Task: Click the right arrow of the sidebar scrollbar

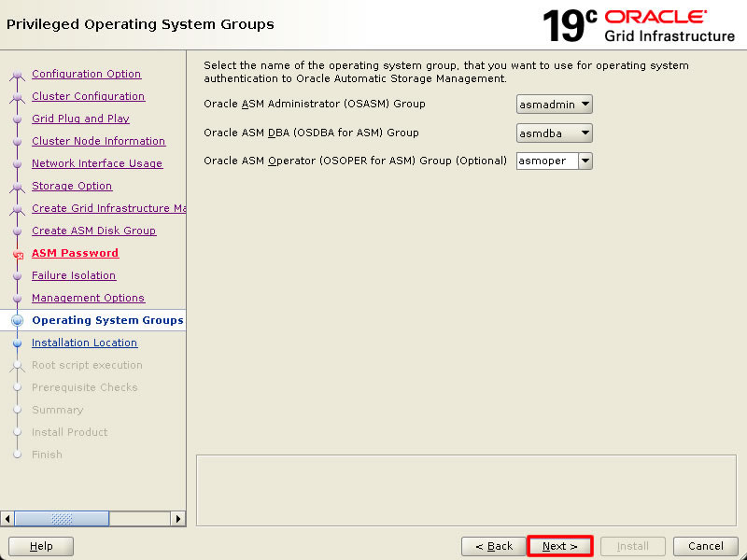Action: click(178, 519)
